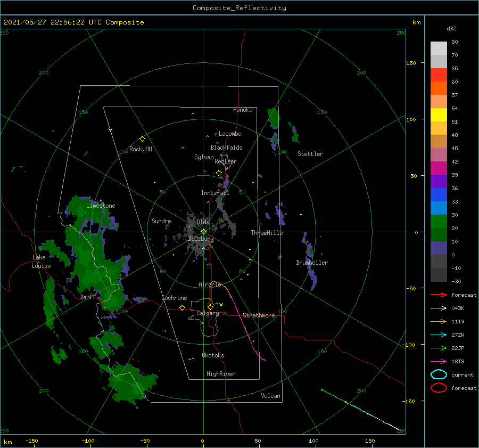Click the dark gray swatch between -10 and -30
The width and height of the screenshot is (479, 448).
click(x=439, y=275)
